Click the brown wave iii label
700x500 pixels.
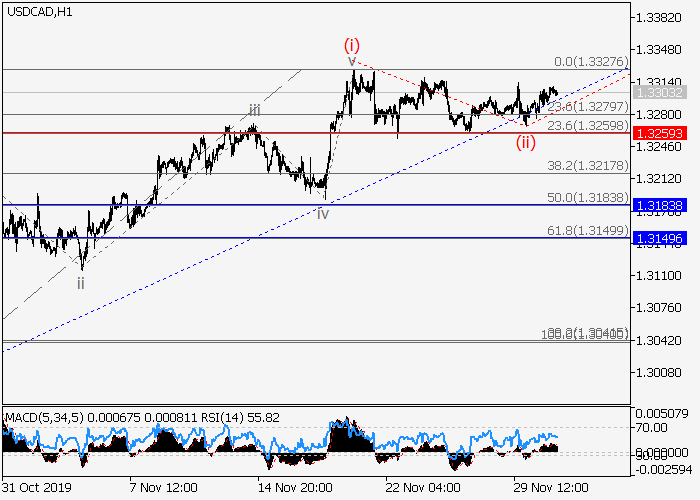click(x=255, y=110)
